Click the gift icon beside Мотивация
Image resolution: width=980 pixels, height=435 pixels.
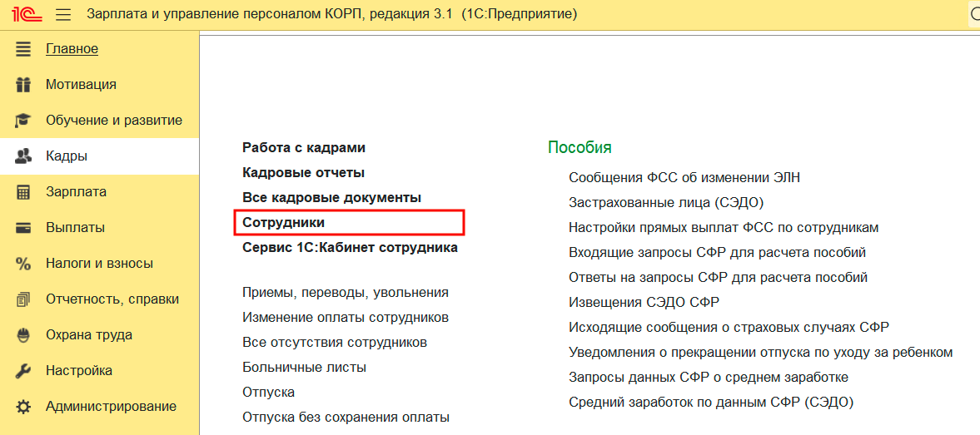coord(23,84)
